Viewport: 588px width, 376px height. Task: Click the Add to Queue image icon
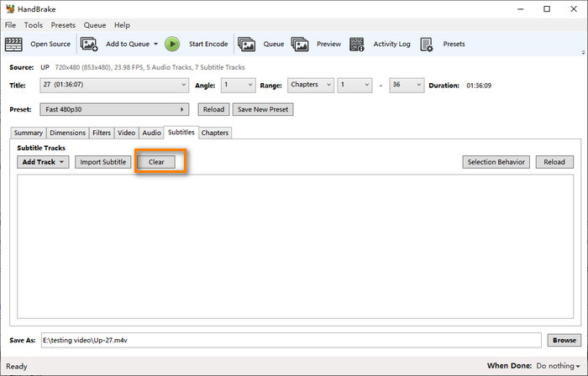click(89, 44)
